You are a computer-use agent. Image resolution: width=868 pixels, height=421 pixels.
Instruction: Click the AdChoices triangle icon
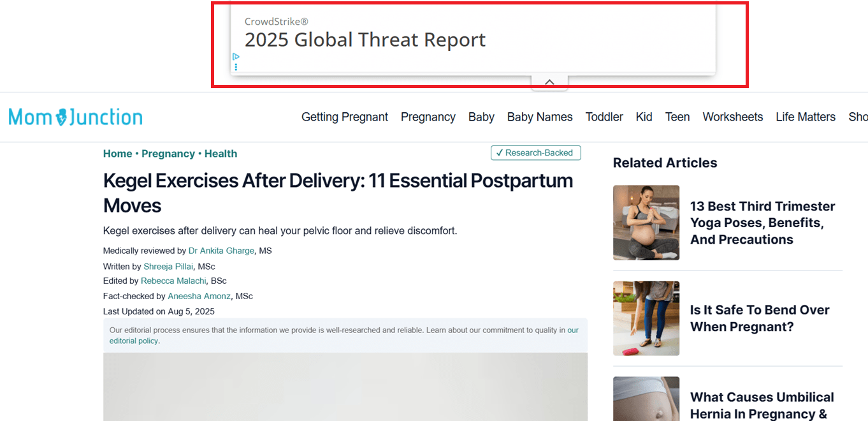(236, 57)
